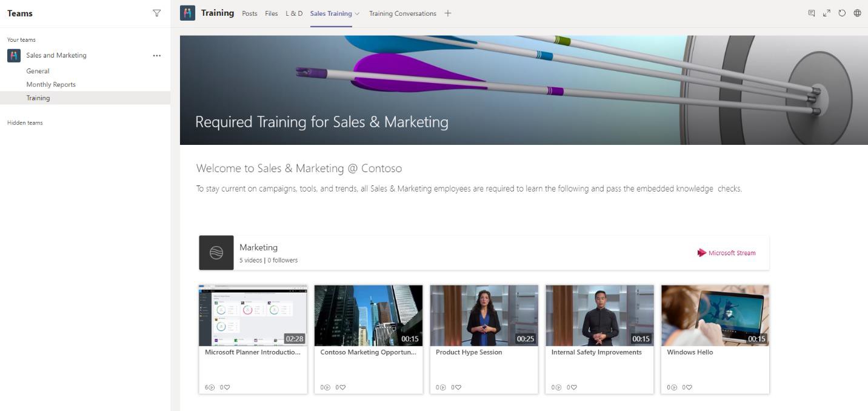
Task: Select the Training channel in sidebar
Action: pos(38,98)
